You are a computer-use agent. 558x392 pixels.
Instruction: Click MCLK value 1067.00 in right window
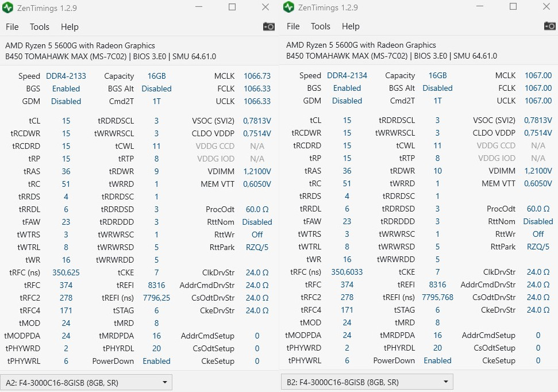(538, 75)
